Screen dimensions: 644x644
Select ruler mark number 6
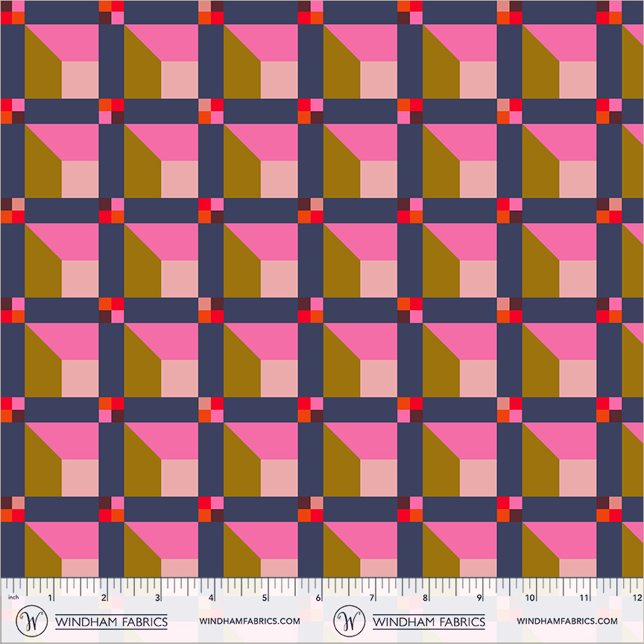[x=318, y=598]
